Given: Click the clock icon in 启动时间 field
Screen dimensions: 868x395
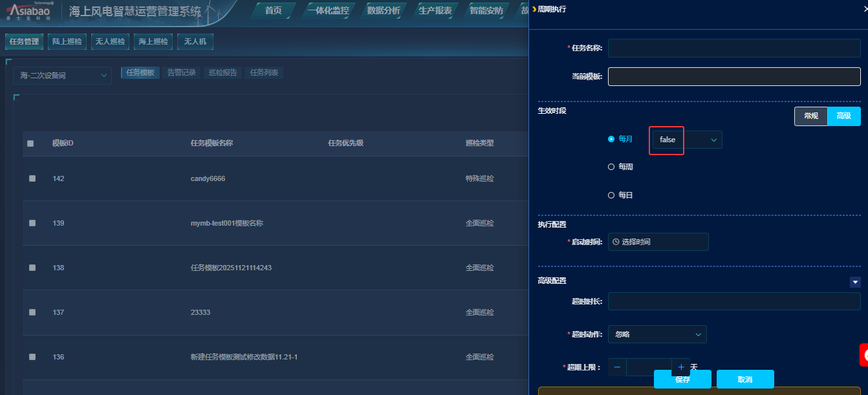Looking at the screenshot, I should coord(616,242).
